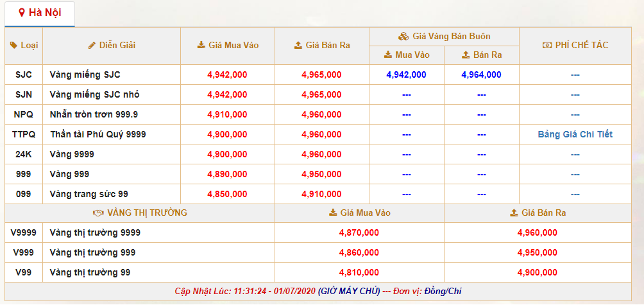The width and height of the screenshot is (644, 305).
Task: Click Thần tài Phú Quý 9999 description
Action: tap(98, 134)
